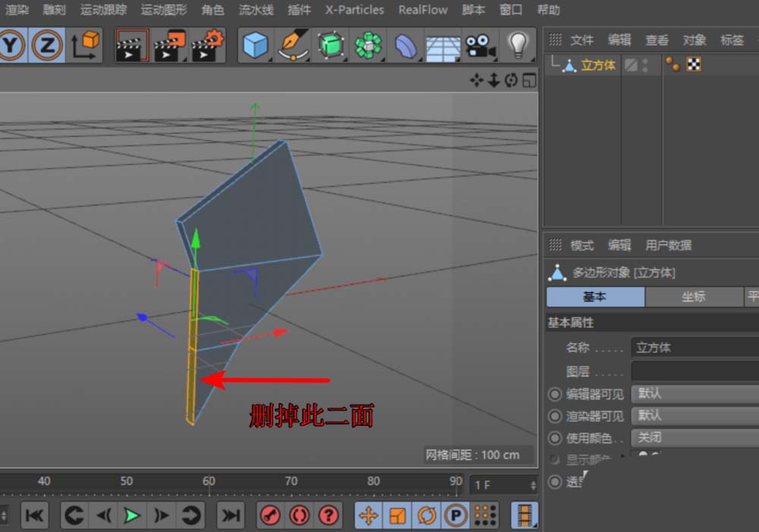The width and height of the screenshot is (759, 532).
Task: Click the camera icon in the toolbar
Action: point(480,46)
